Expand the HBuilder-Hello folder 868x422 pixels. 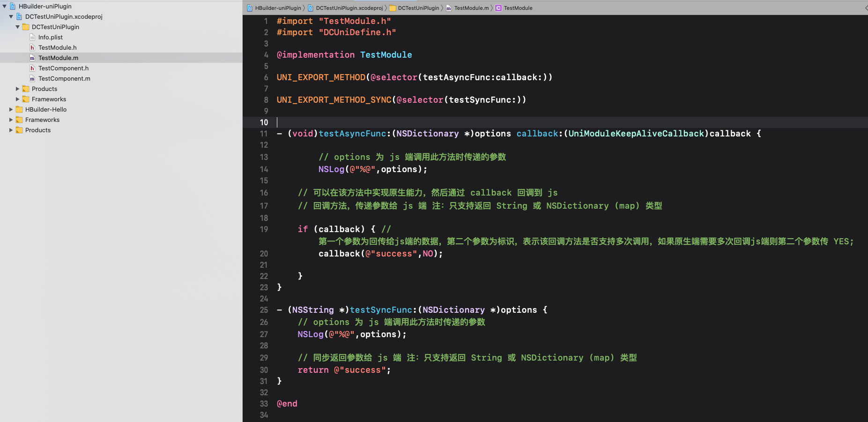pos(11,109)
